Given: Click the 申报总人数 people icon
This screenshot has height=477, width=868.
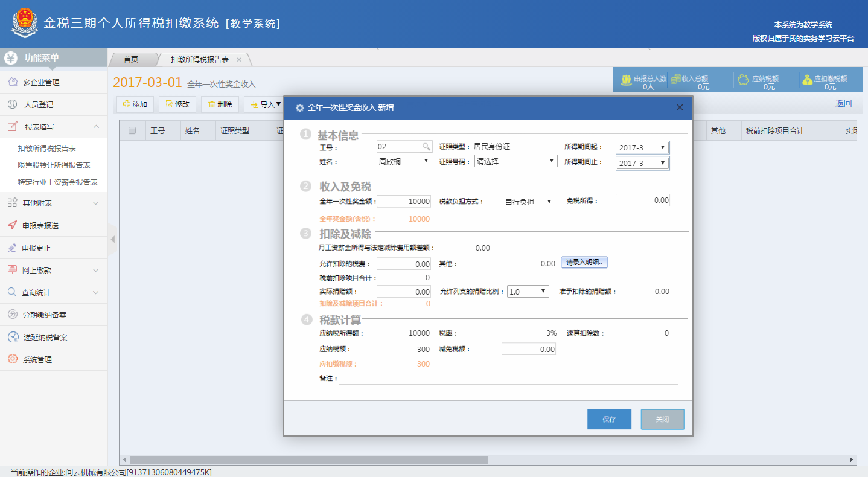Looking at the screenshot, I should coord(626,78).
